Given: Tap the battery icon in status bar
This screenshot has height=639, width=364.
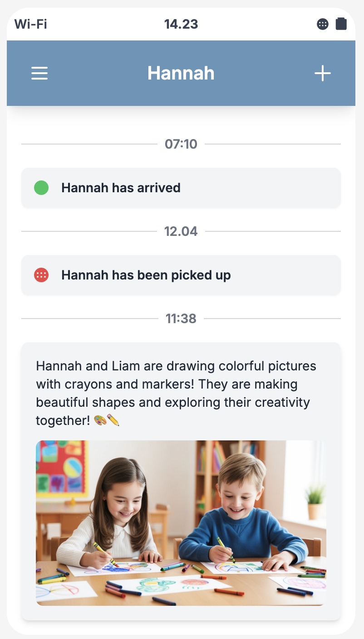Looking at the screenshot, I should point(341,24).
